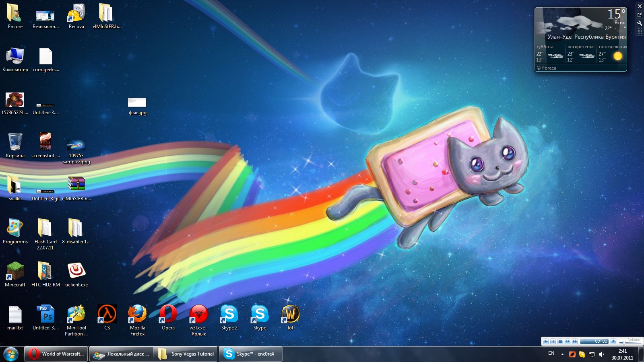Launch the Recuva shortcut
The image size is (644, 362).
(x=76, y=16)
